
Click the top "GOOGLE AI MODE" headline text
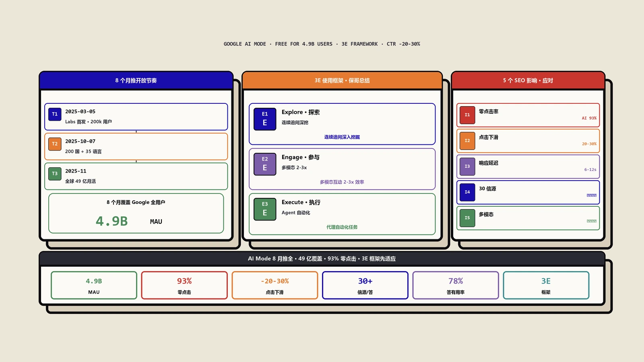(x=322, y=44)
